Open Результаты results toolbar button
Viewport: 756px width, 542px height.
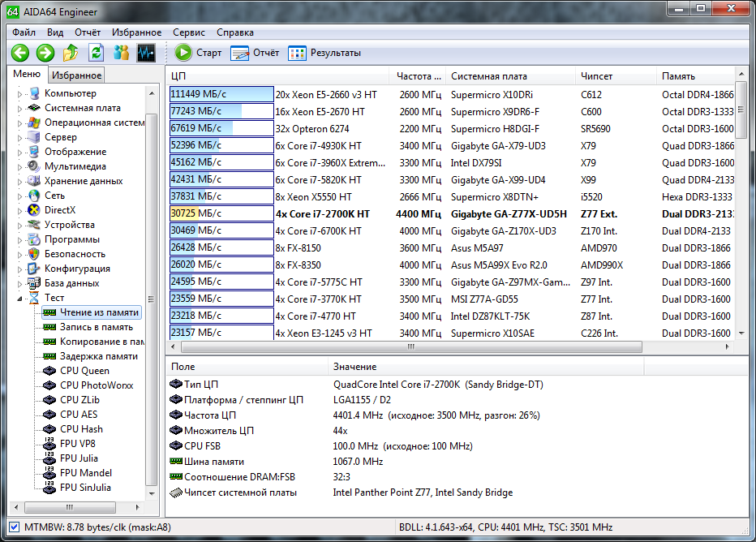324,53
